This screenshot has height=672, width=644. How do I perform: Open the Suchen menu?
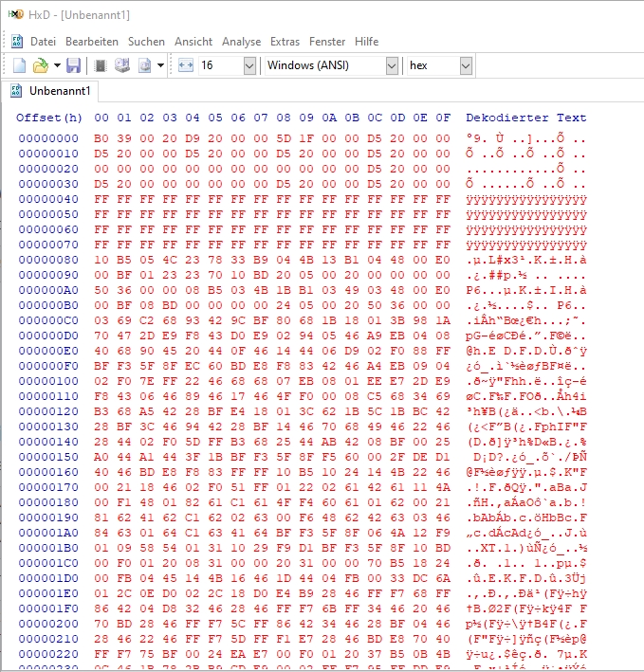146,42
